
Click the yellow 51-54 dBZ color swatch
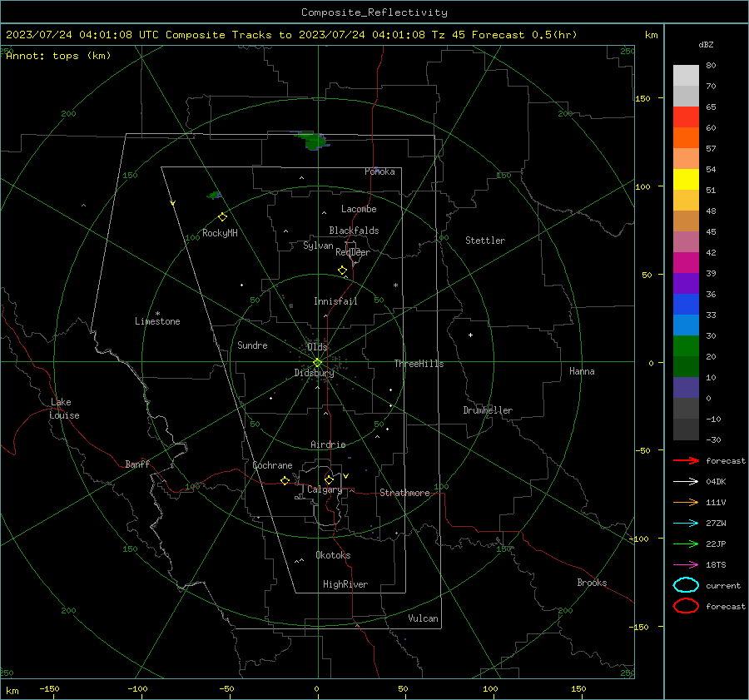(x=686, y=179)
